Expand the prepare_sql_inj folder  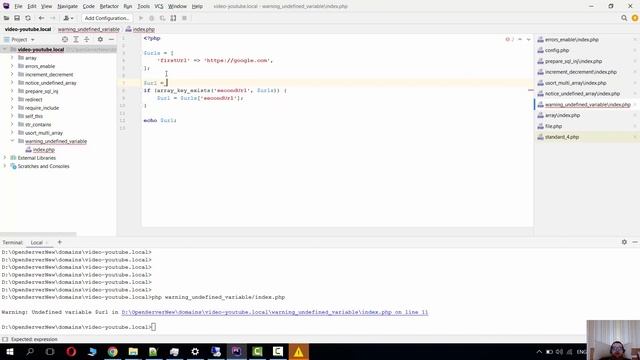[x=12, y=91]
